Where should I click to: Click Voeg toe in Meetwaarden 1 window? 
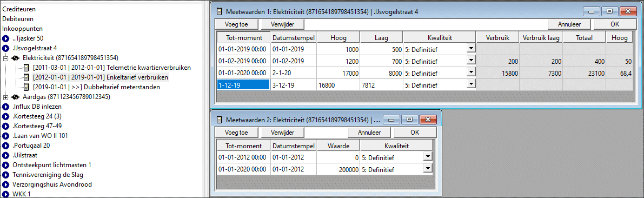tap(237, 24)
